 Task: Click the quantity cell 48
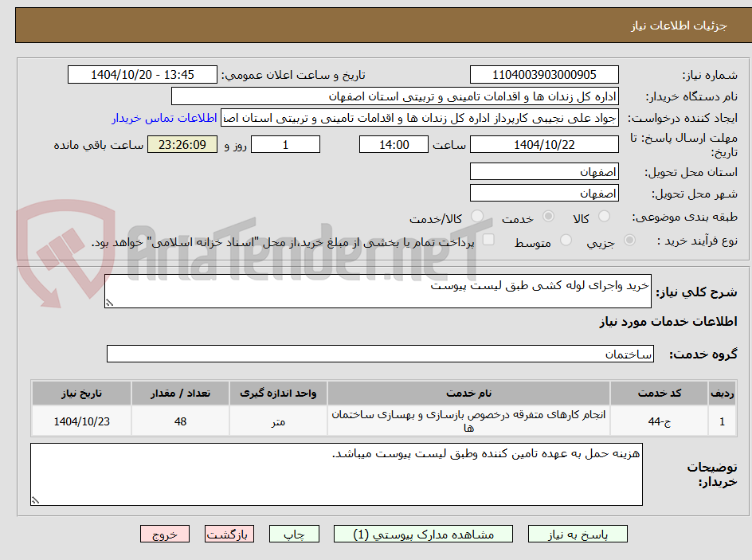[180, 421]
